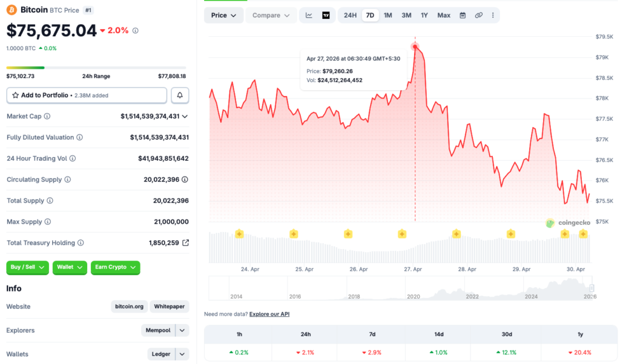
Task: Expand the Explorers dropdown arrow
Action: (182, 331)
